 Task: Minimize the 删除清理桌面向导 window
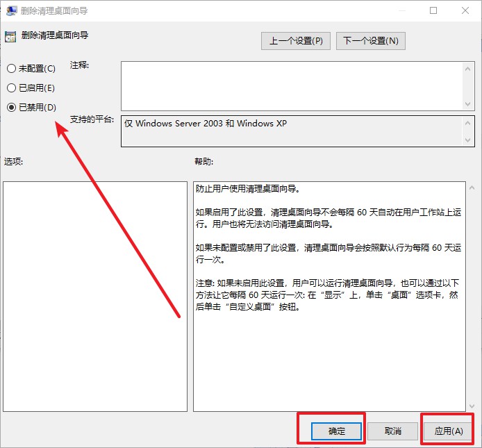[x=402, y=10]
